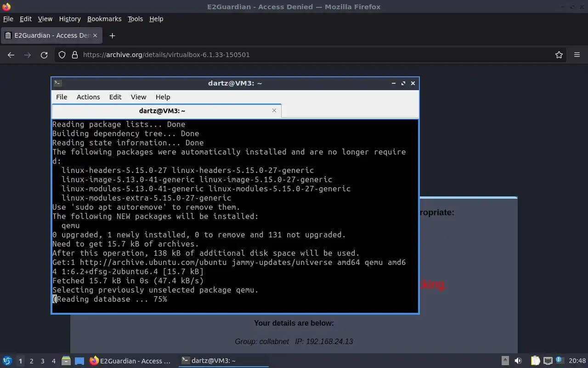Screen dimensions: 588x368
Task: Click the 20:48 panel clock
Action: tap(577, 361)
